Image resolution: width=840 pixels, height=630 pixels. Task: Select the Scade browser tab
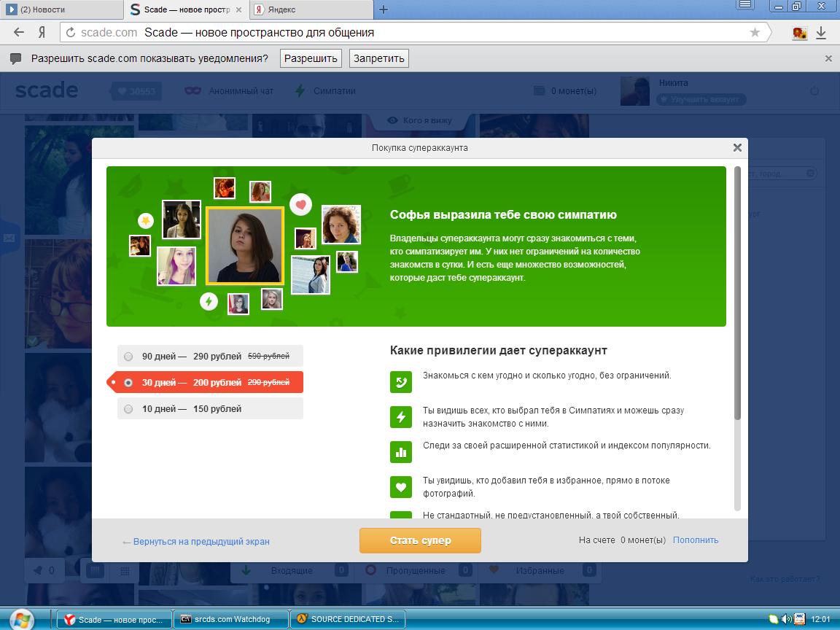click(x=187, y=9)
